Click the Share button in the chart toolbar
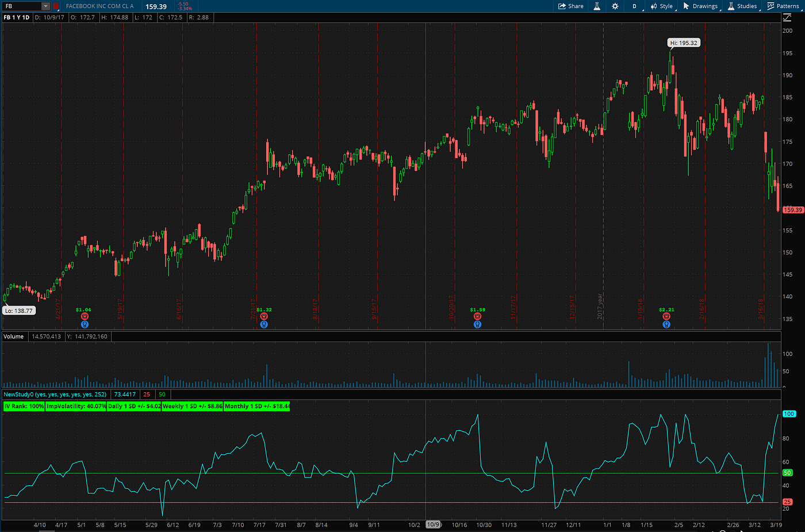Image resolution: width=805 pixels, height=532 pixels. point(571,6)
